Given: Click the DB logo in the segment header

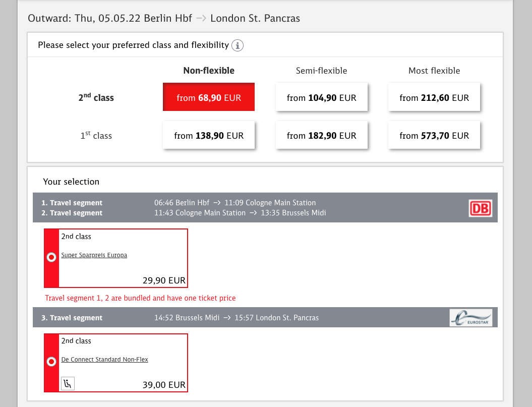Looking at the screenshot, I should point(481,208).
